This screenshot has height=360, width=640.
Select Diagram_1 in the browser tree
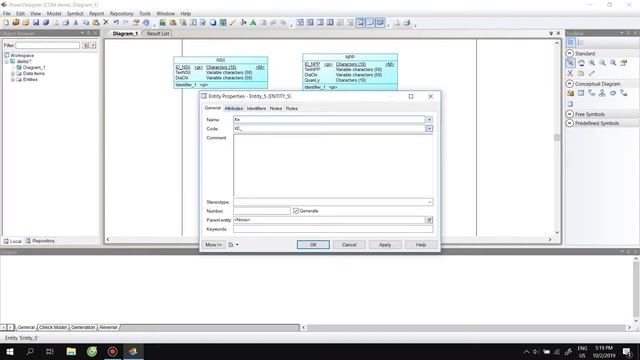tap(34, 68)
